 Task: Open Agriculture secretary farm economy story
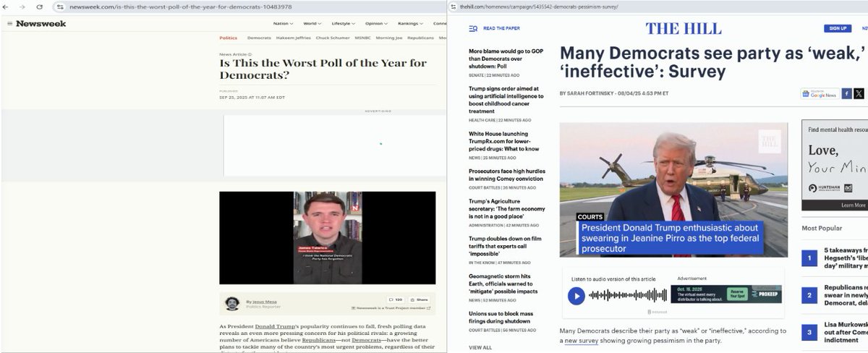506,208
